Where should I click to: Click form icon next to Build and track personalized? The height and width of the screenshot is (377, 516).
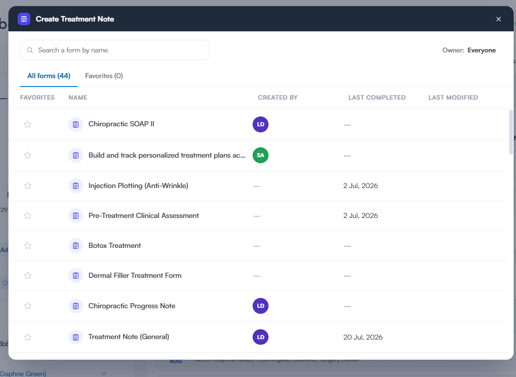click(x=76, y=155)
